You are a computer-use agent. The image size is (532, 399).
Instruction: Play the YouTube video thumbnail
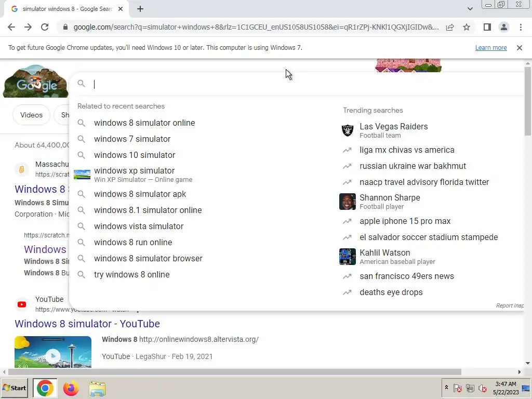(53, 352)
